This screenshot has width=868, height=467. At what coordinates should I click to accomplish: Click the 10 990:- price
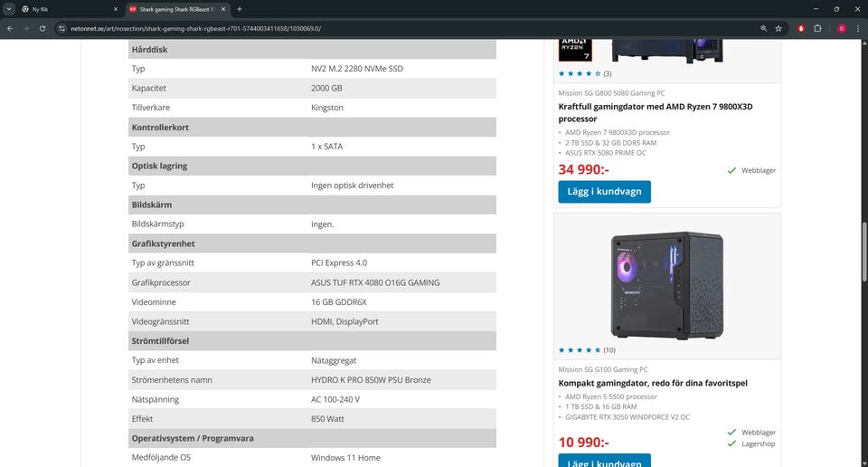(x=583, y=442)
